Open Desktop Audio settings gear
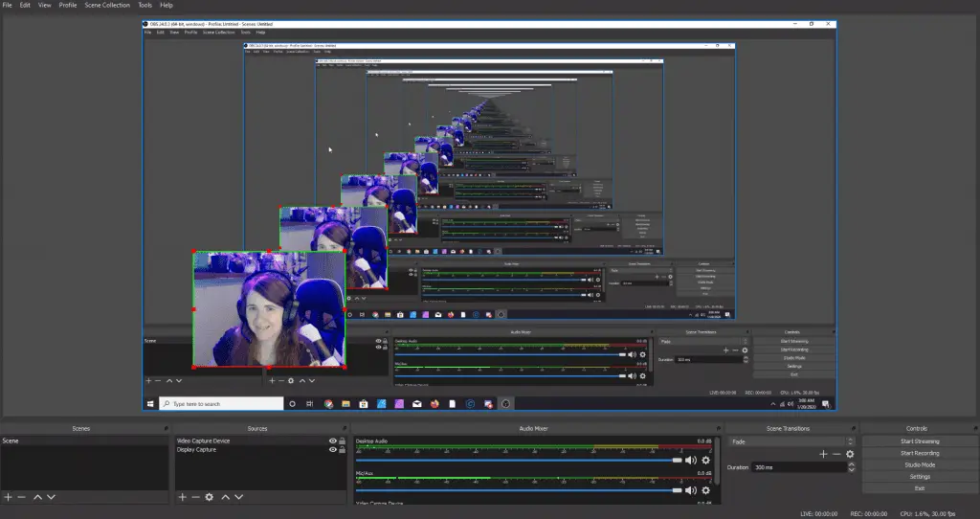The image size is (980, 519). [705, 460]
